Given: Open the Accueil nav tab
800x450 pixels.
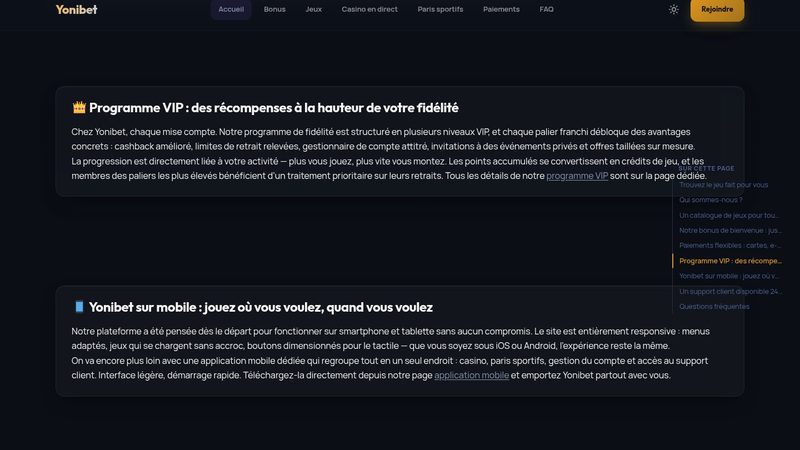Looking at the screenshot, I should [x=231, y=9].
